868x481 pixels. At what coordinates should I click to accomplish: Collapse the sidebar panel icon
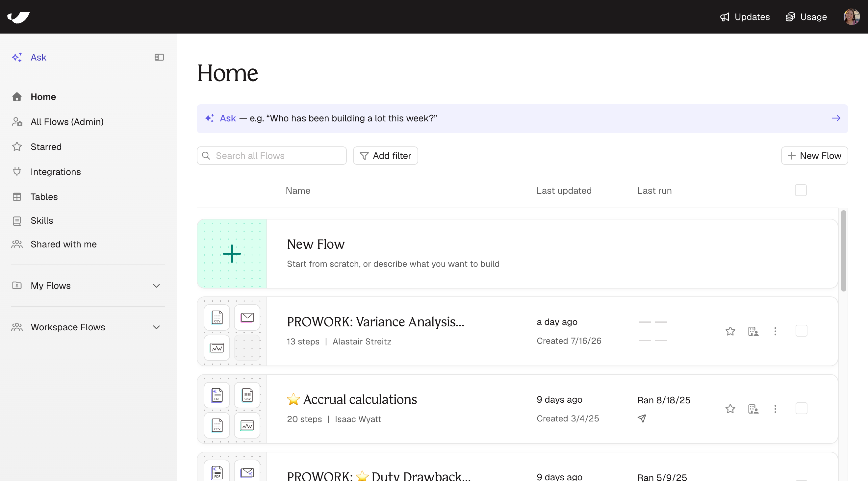pos(159,57)
